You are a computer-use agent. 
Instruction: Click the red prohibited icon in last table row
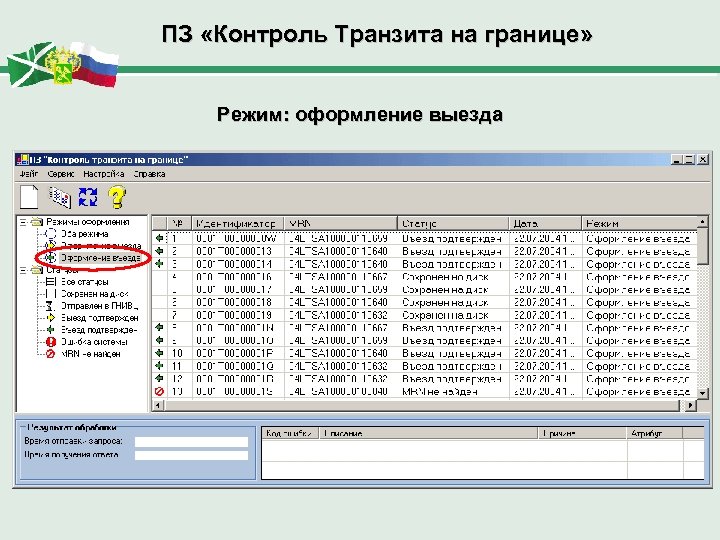coord(159,391)
